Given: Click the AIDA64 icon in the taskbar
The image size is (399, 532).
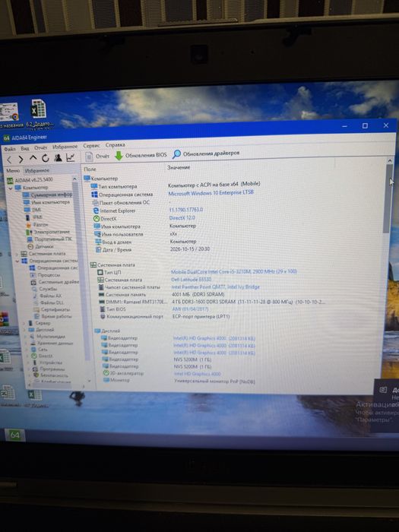Looking at the screenshot, I should [x=14, y=435].
